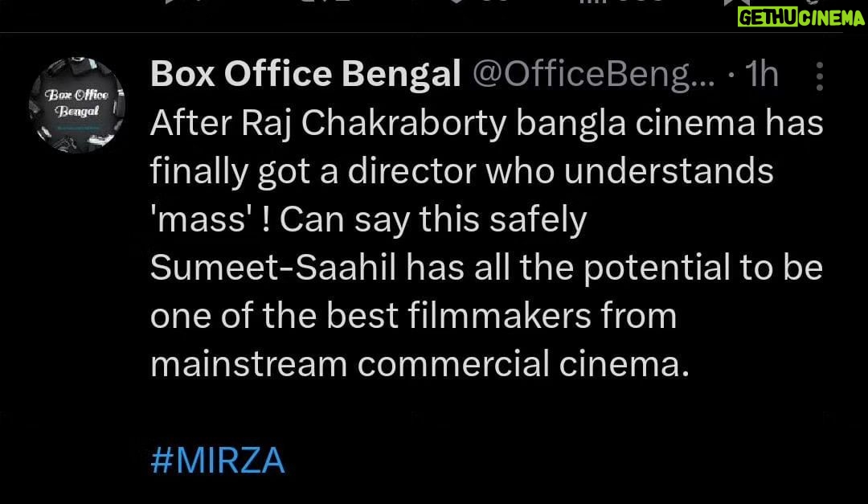Open the #MIRZA hashtag
868x504 pixels.
coord(218,461)
